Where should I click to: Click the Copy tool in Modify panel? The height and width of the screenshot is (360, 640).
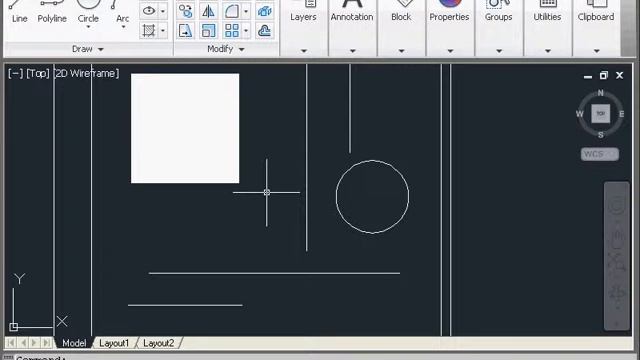(x=185, y=11)
